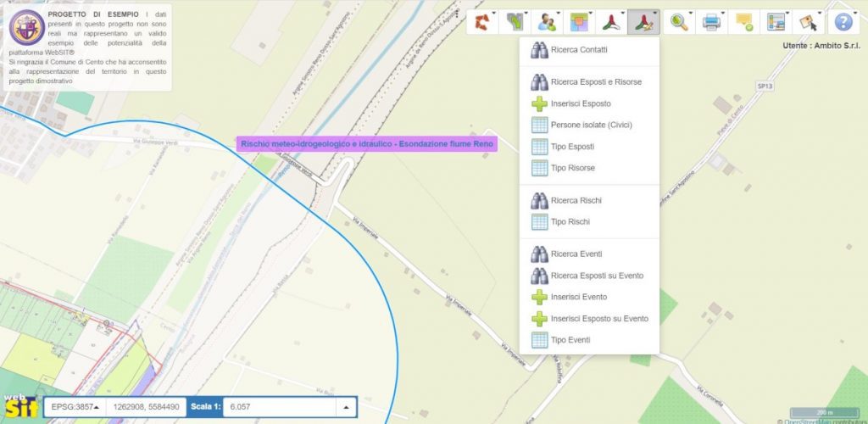Open the EPSG:3857 projection dropdown

pos(75,407)
